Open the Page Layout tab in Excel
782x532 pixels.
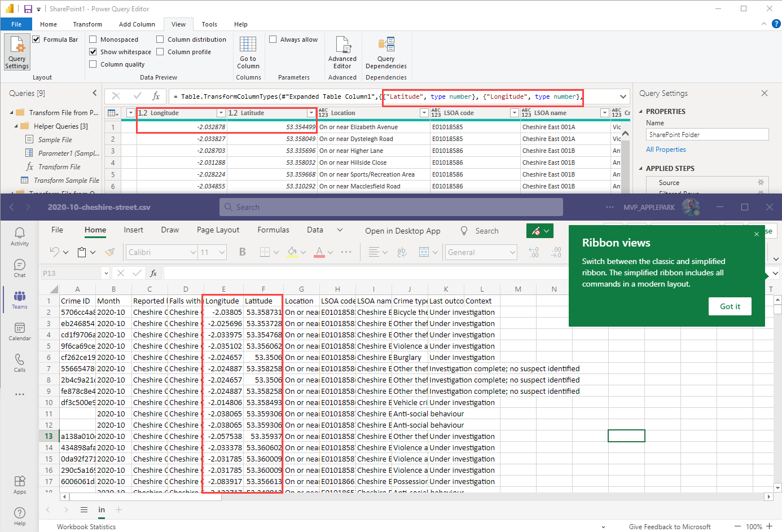[218, 230]
